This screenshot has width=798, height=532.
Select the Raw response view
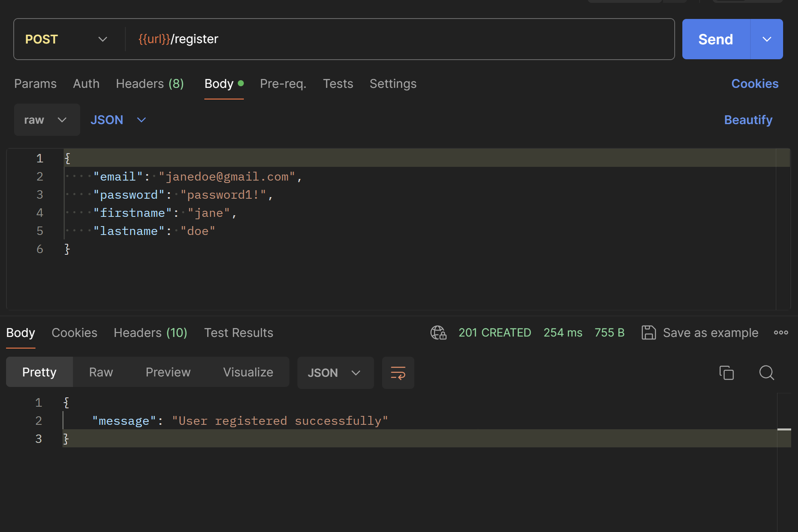[x=101, y=372]
